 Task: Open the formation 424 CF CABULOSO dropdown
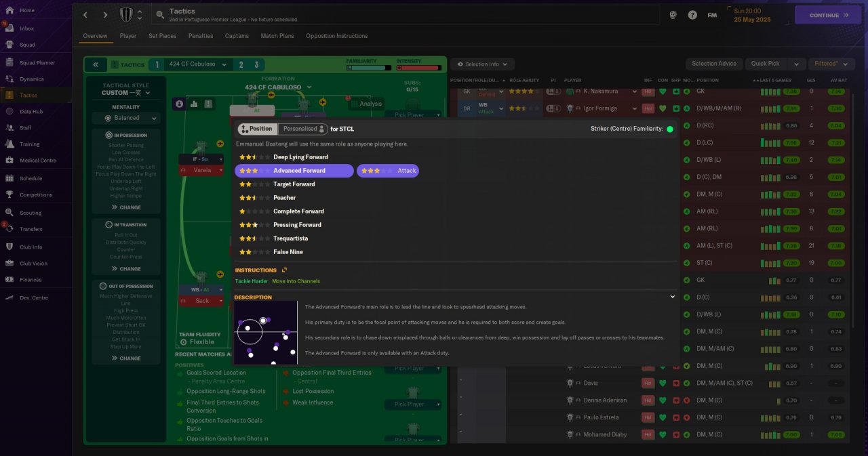[278, 87]
